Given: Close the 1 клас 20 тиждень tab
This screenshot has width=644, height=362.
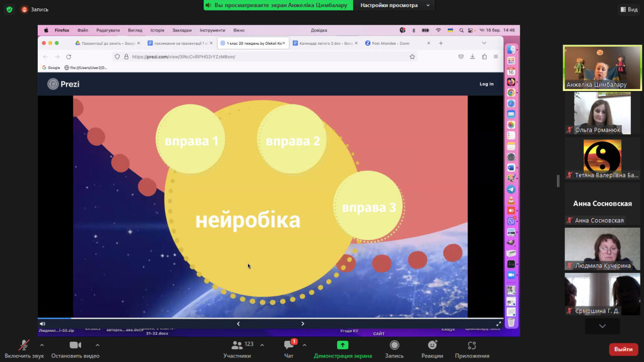Looking at the screenshot, I should coord(283,43).
